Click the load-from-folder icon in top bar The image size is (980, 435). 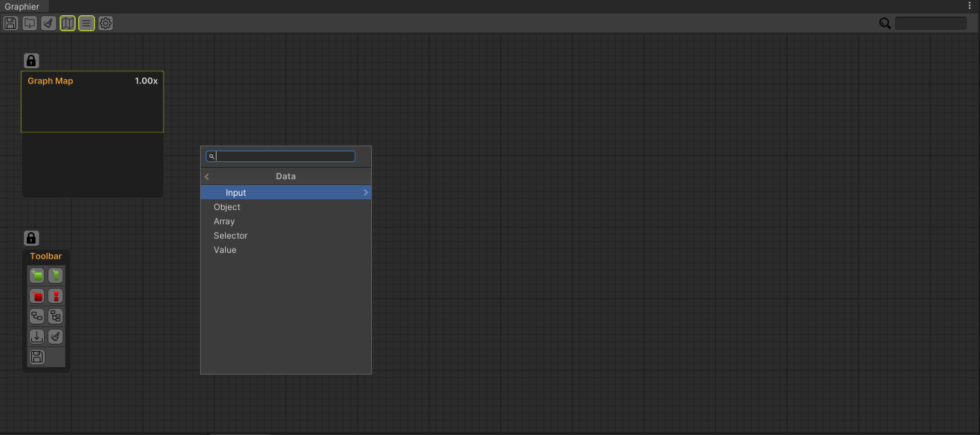click(x=30, y=23)
